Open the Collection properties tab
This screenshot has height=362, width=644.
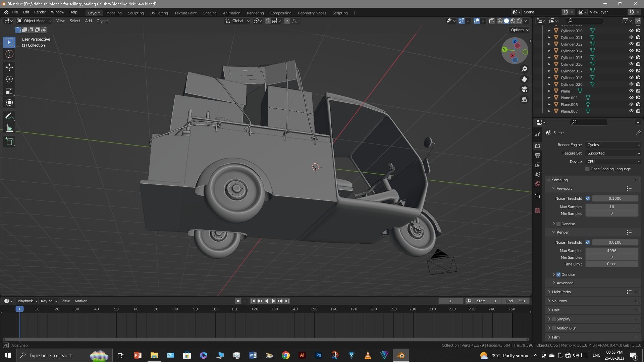pos(538,196)
